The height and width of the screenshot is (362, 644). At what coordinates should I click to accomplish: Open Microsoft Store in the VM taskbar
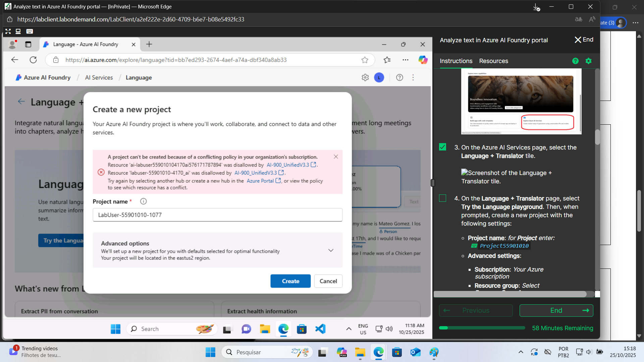pyautogui.click(x=302, y=329)
